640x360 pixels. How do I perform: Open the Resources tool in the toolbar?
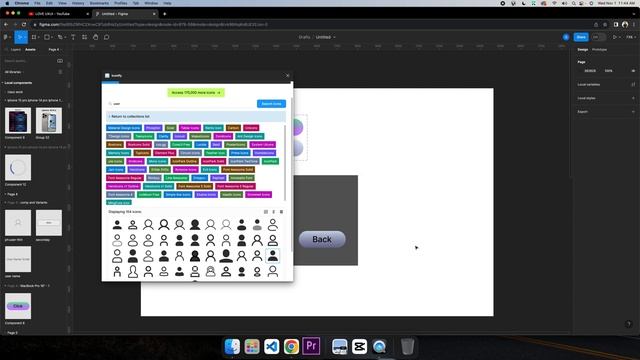coord(84,37)
